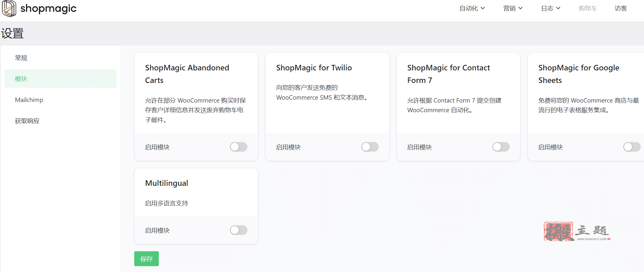Click the shopmagic brand name text
Screen dimensions: 644x272
pyautogui.click(x=48, y=8)
